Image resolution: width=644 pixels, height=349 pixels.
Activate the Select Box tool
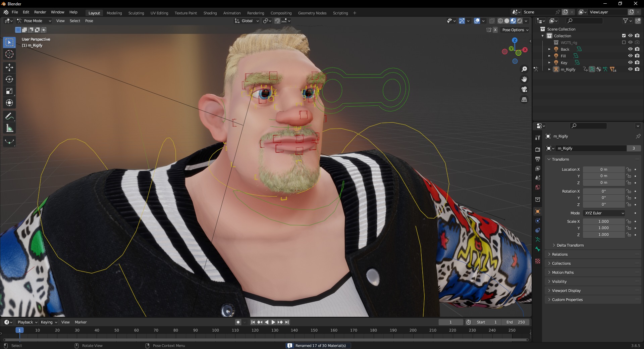tap(9, 42)
